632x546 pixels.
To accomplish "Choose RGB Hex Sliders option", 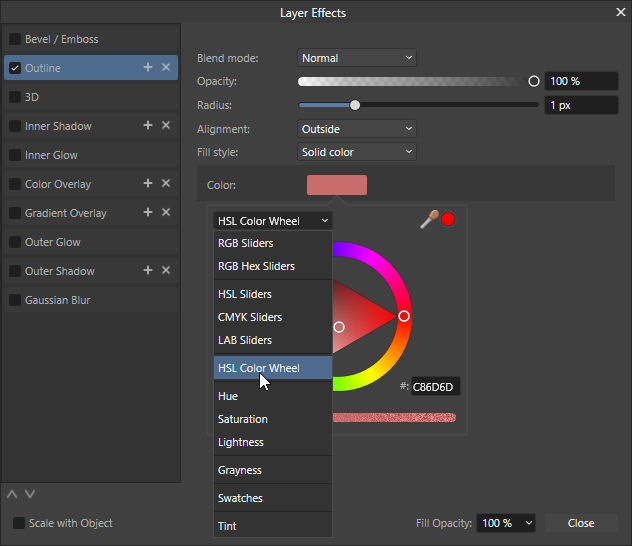I will click(273, 266).
